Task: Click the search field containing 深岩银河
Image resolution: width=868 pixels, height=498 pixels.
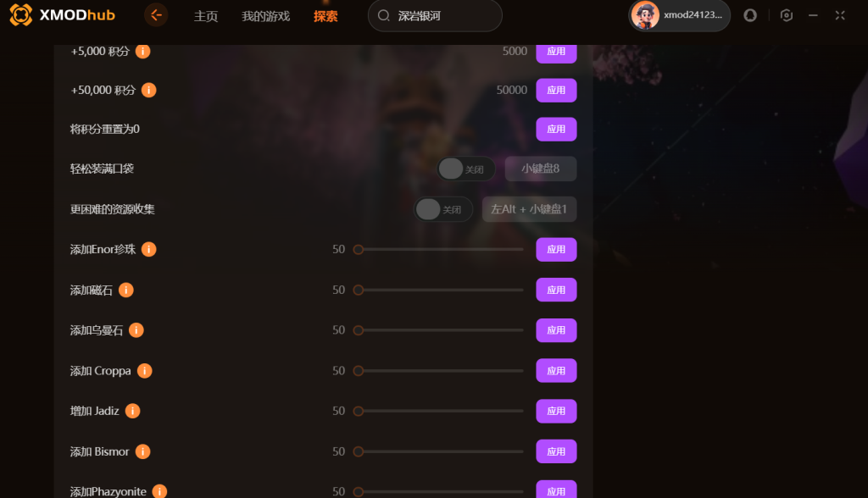Action: 435,15
